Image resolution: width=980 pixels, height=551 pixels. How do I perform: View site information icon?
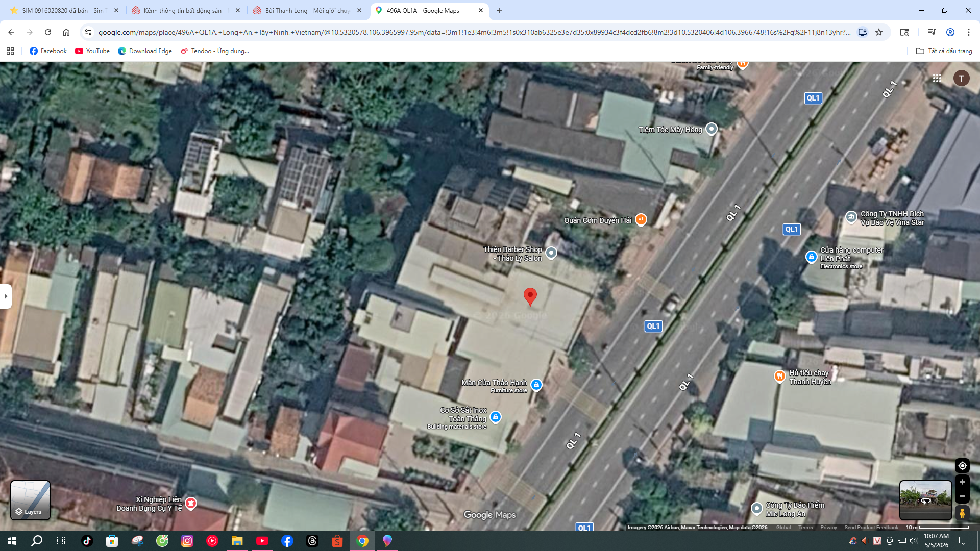click(x=88, y=32)
